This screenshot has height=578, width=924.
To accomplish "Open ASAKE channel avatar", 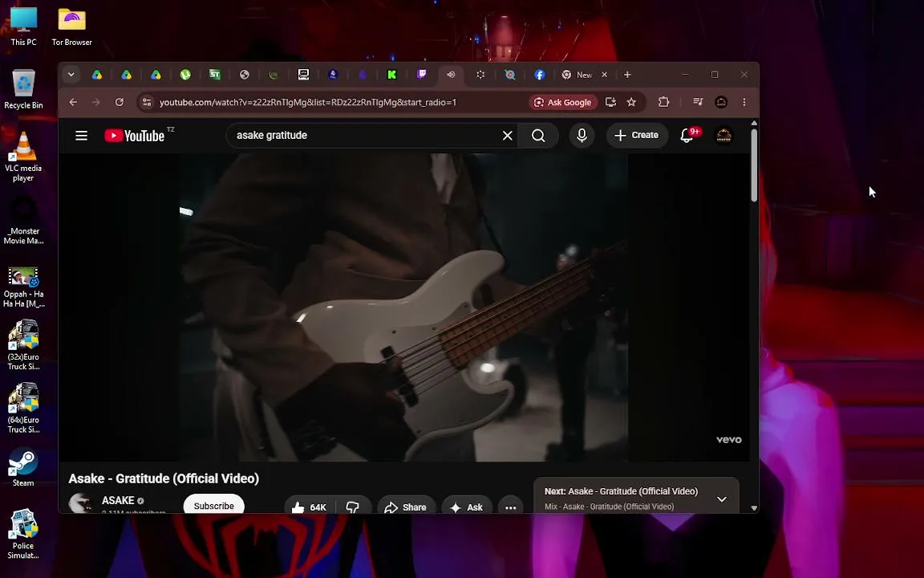I will click(x=80, y=503).
